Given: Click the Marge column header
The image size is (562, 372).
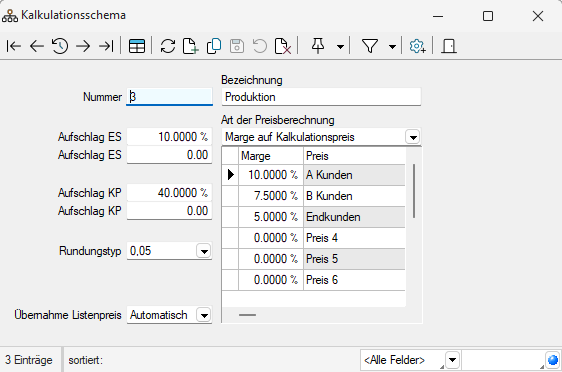Looking at the screenshot, I should point(271,156).
